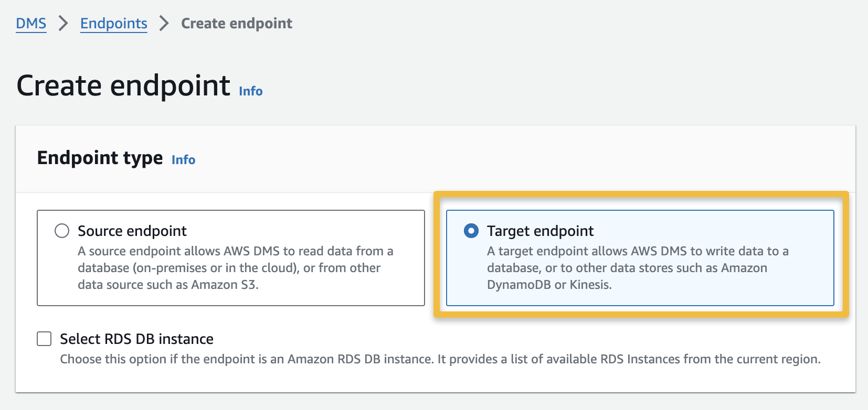Image resolution: width=868 pixels, height=410 pixels.
Task: Click the Endpoint type section heading
Action: [99, 158]
